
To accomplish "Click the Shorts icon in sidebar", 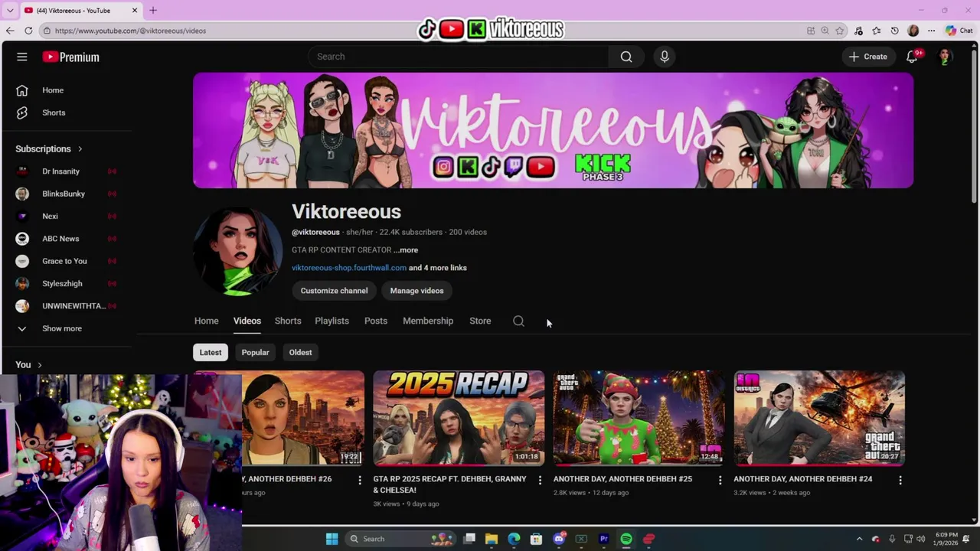I will point(22,112).
